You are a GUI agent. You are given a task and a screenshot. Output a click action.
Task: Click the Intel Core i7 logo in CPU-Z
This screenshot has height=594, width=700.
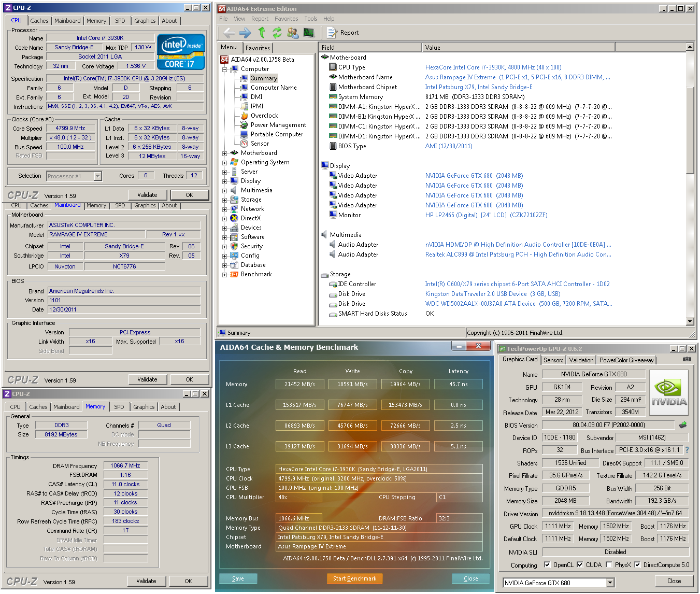181,52
